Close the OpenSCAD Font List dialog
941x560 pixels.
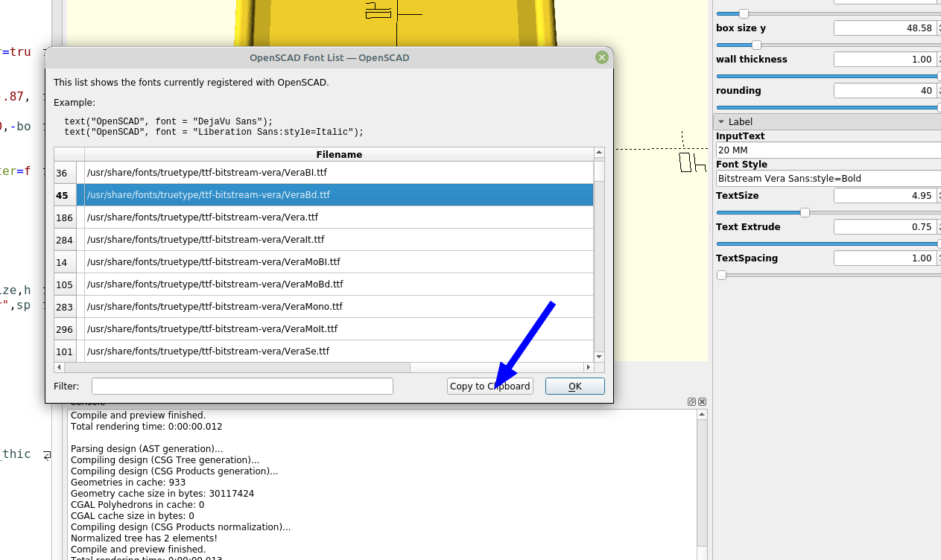601,57
